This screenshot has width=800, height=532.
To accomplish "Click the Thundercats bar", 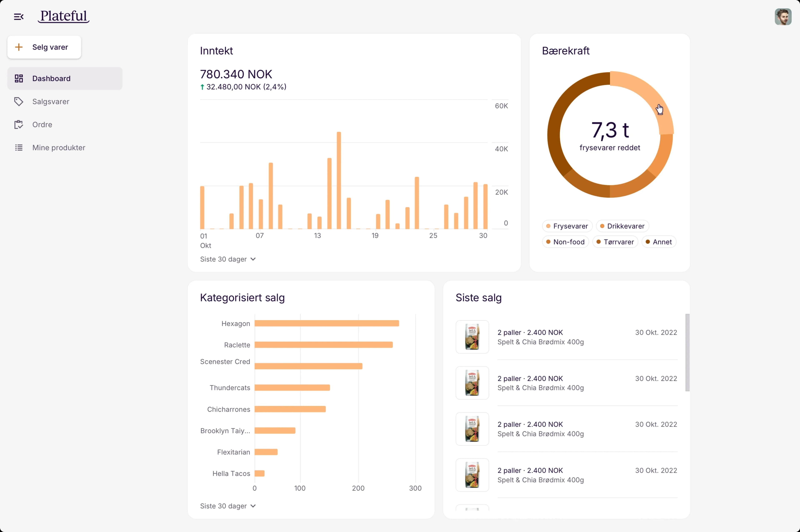I will coord(292,387).
